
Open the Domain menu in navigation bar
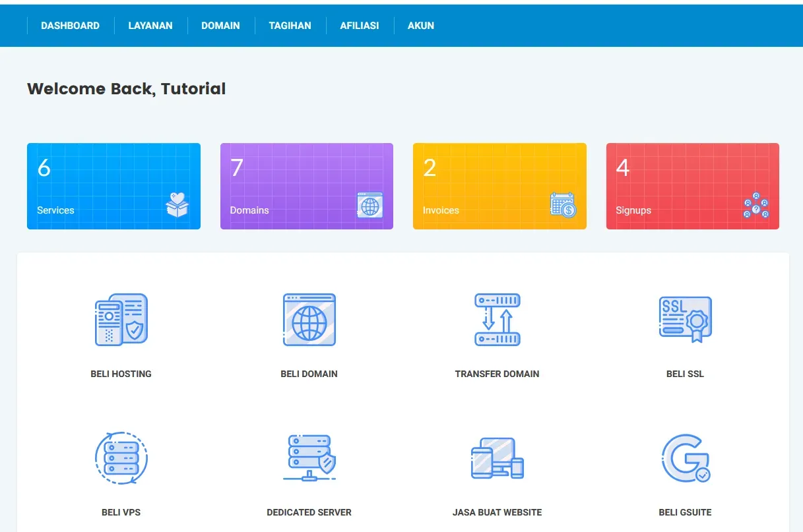click(220, 26)
